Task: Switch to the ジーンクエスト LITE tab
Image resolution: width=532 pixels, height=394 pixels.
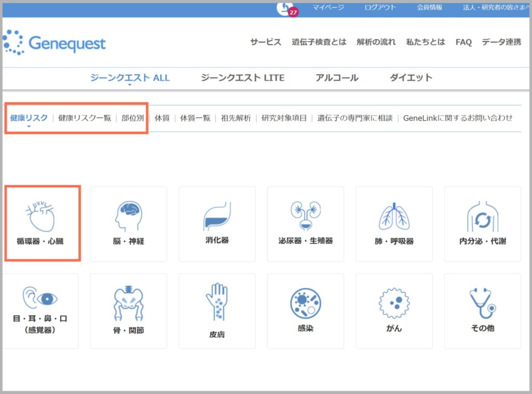Action: pyautogui.click(x=243, y=78)
